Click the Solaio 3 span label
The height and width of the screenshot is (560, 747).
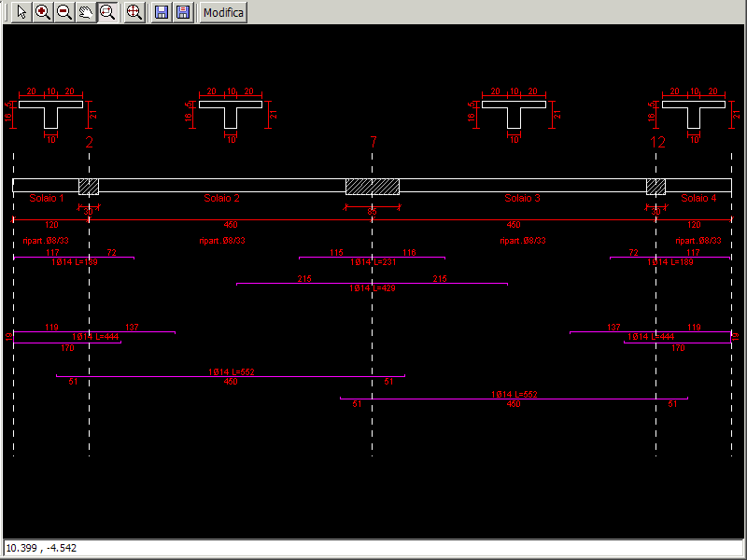tap(522, 198)
